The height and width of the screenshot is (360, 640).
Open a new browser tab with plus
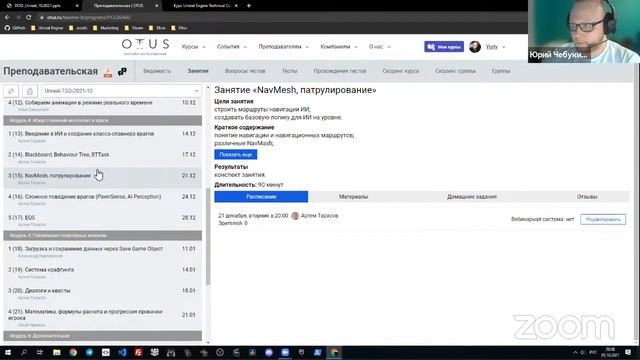tap(249, 6)
